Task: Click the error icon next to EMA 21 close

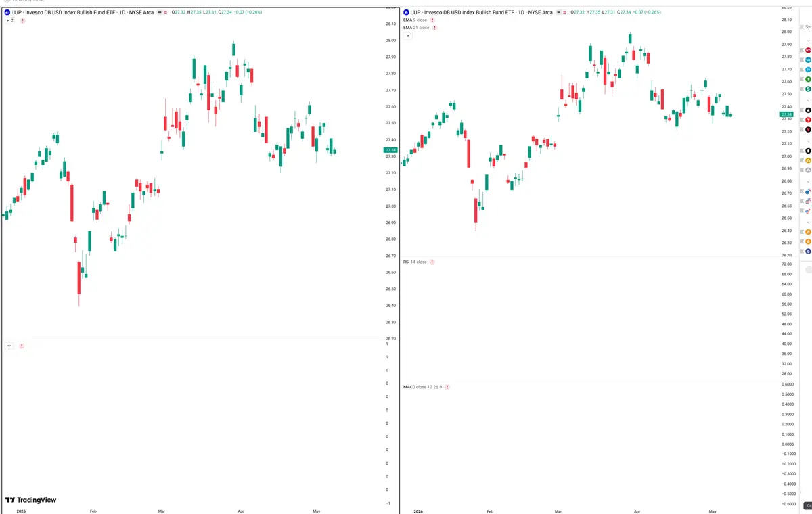Action: coord(434,28)
